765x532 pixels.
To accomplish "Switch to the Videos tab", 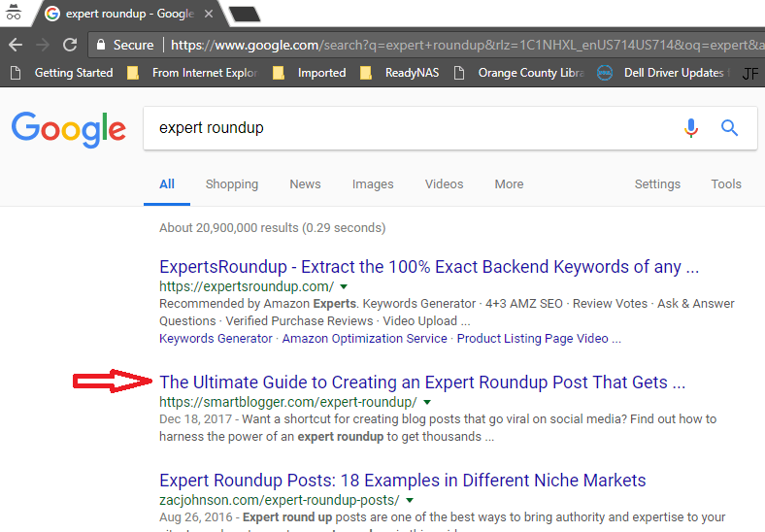I will 444,184.
